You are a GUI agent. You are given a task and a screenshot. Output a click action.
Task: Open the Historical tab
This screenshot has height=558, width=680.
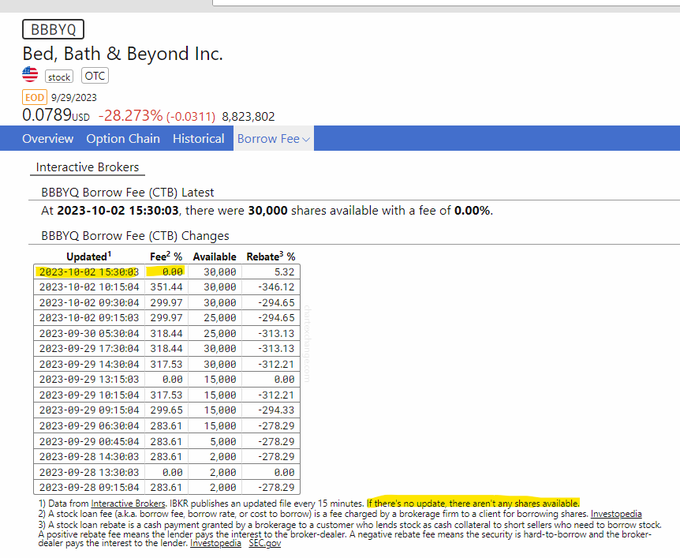coord(198,139)
